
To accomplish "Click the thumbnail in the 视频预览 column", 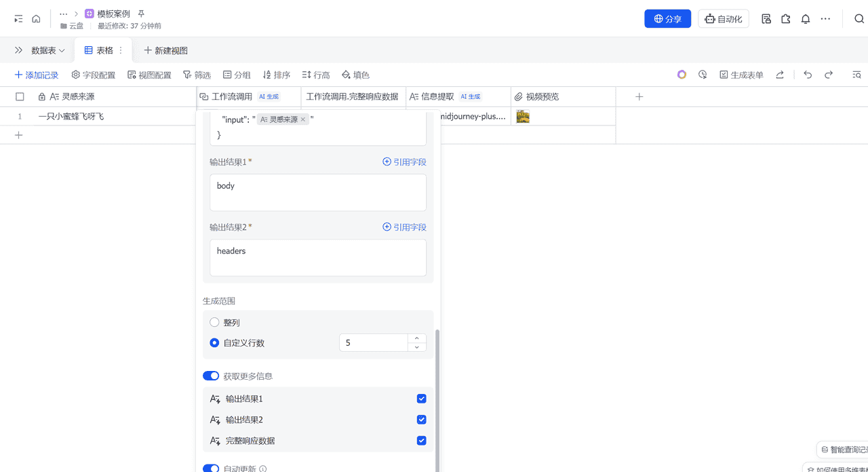I will 522,116.
